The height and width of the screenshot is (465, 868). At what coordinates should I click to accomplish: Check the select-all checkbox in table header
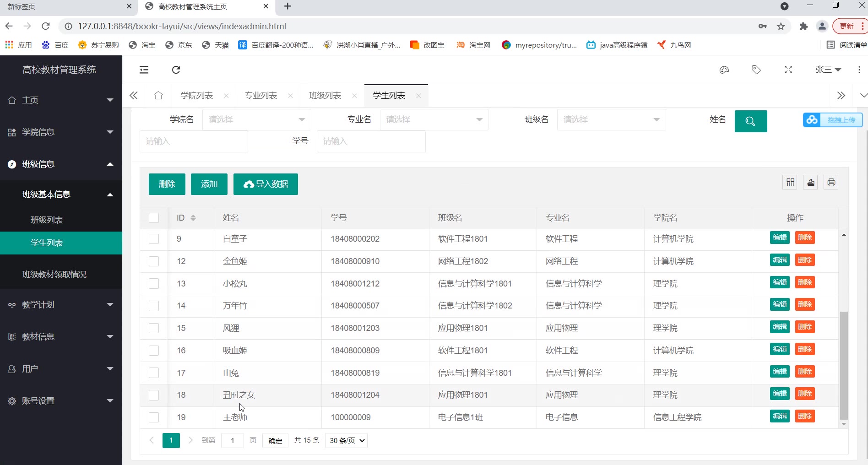(x=154, y=218)
